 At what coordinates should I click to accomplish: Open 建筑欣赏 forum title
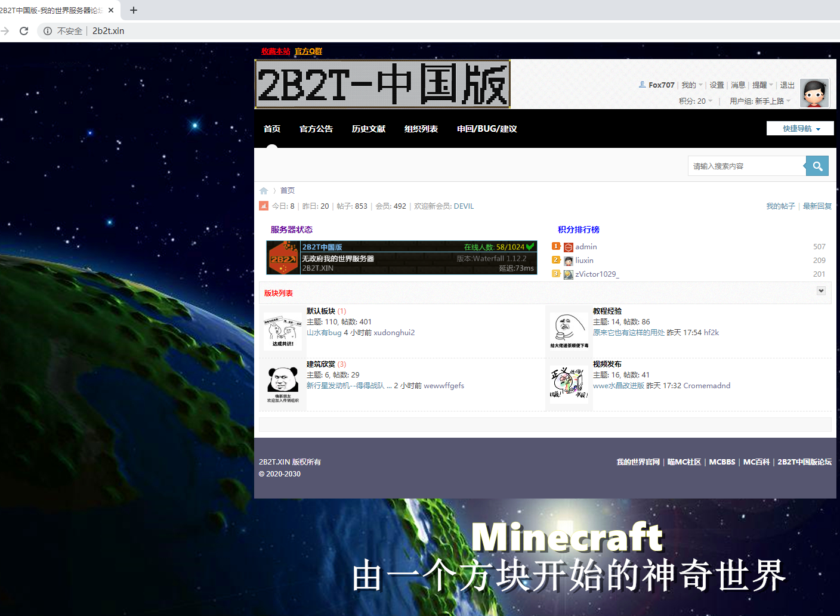321,364
